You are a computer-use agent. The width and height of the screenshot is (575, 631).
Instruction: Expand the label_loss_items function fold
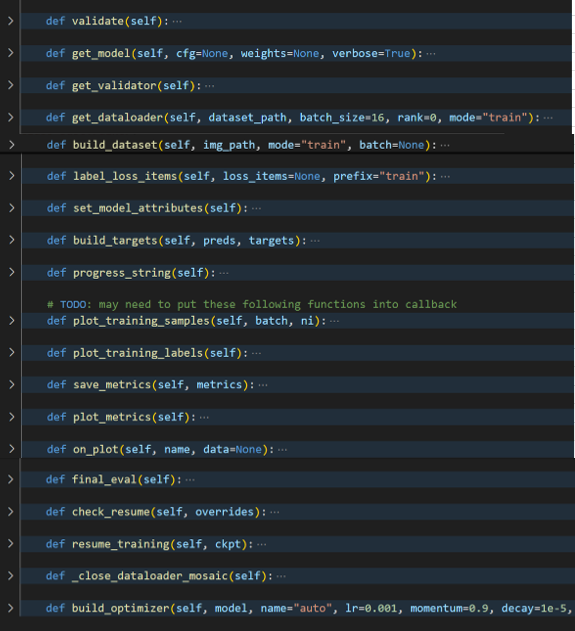point(12,176)
